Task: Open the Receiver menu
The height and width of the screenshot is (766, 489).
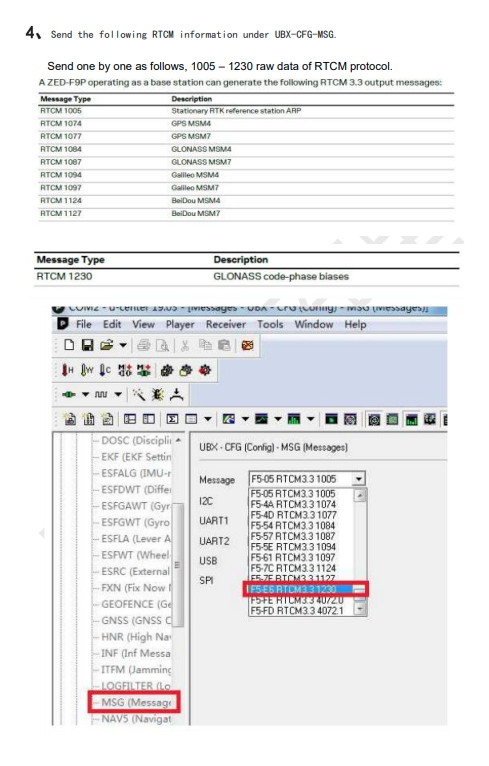Action: 226,324
